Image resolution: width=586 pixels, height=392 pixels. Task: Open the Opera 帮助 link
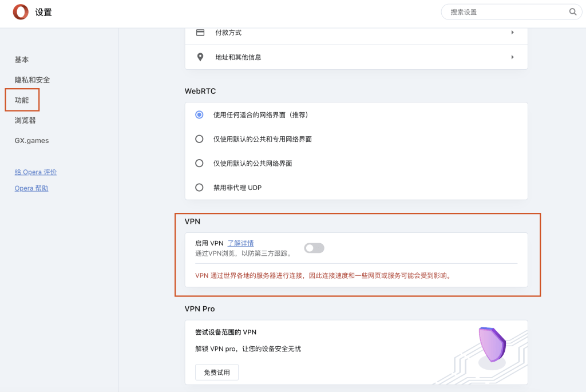click(31, 188)
